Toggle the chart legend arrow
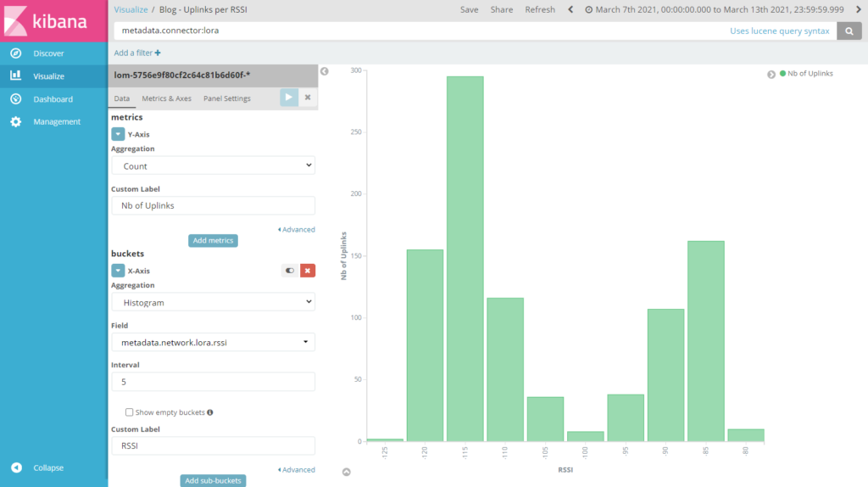 point(771,74)
